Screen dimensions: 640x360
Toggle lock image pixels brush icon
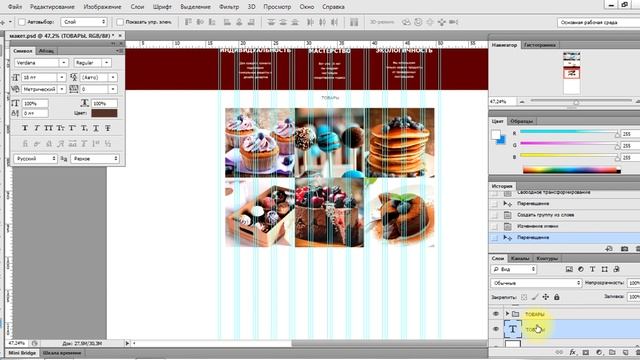[x=535, y=297]
